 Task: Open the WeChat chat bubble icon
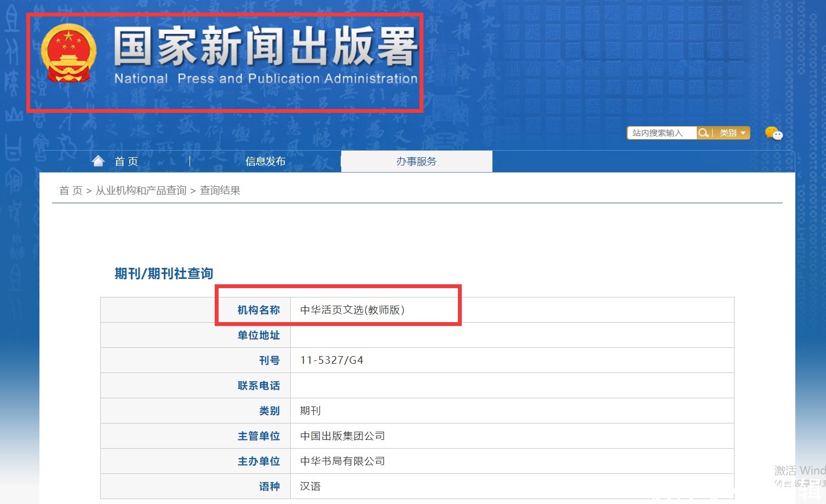(773, 133)
